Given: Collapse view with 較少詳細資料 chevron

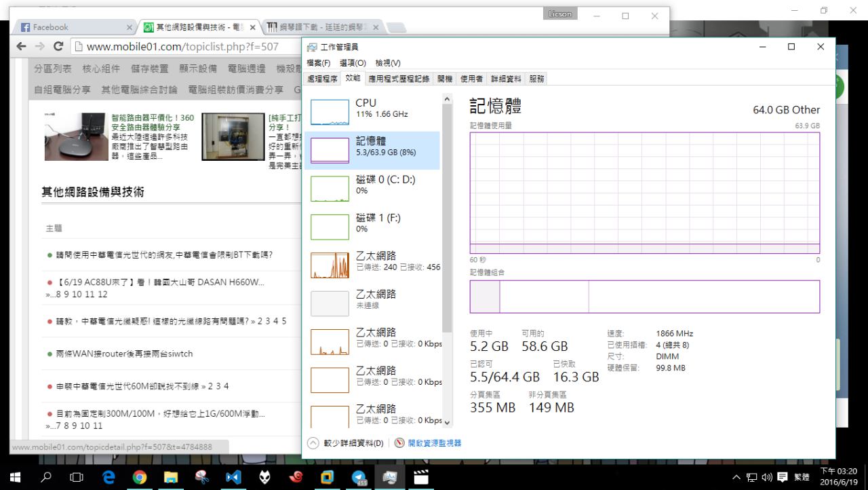Looking at the screenshot, I should [313, 443].
